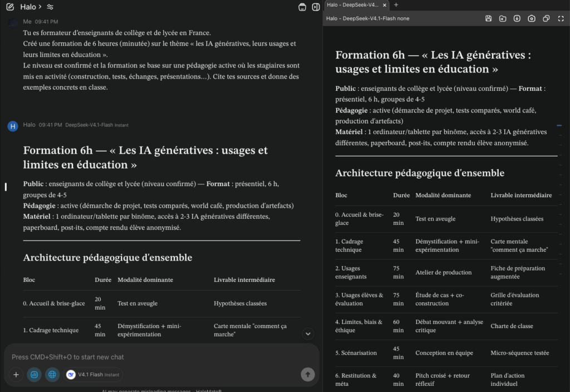Viewport: 570px width, 392px height.
Task: Open the archive box icon in chat header
Action: [302, 7]
